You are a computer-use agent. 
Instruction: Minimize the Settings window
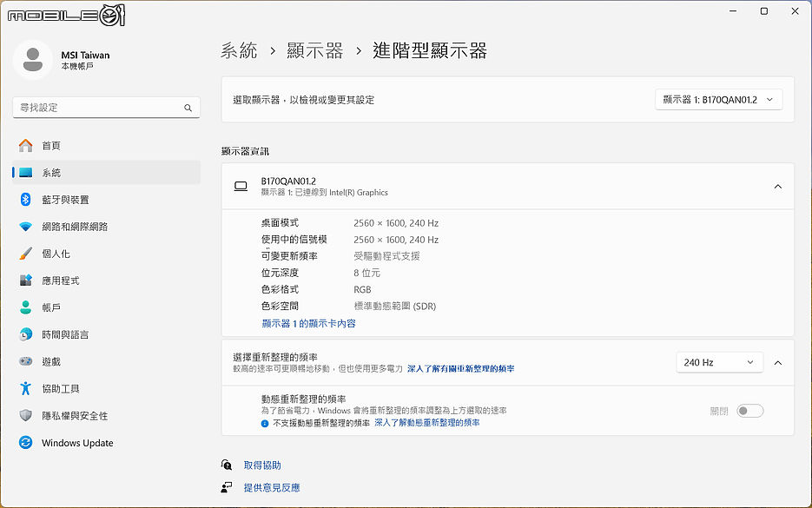click(733, 11)
